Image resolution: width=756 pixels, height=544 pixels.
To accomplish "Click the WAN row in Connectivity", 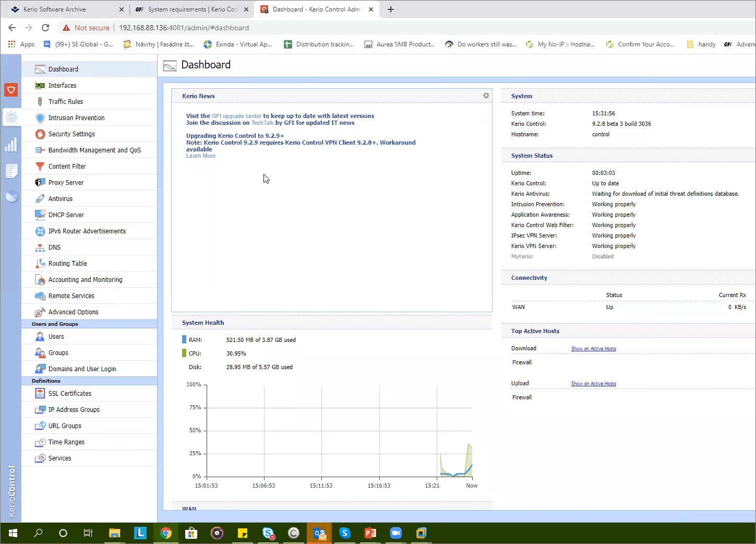I will click(x=629, y=307).
